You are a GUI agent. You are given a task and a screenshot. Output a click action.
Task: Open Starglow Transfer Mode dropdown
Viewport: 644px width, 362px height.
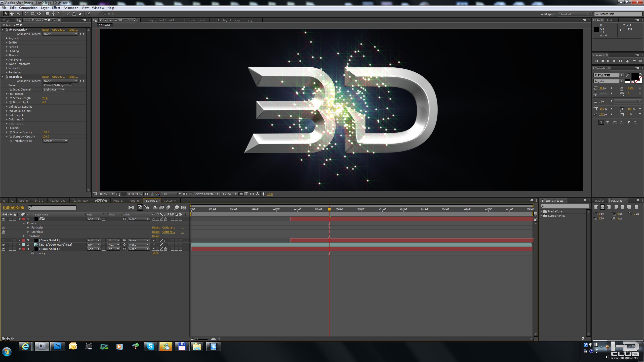[55, 141]
